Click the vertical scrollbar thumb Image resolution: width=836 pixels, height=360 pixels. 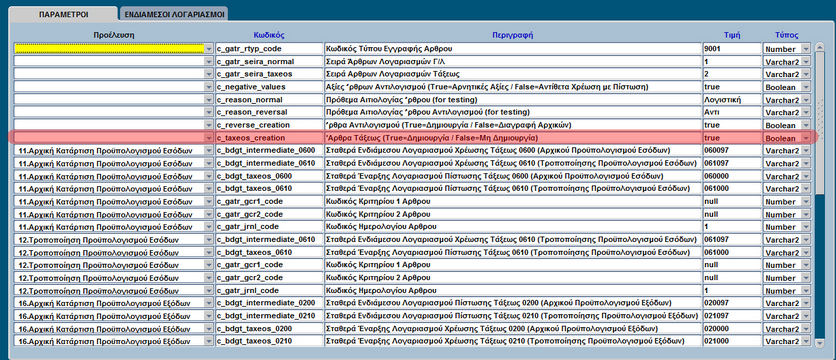pyautogui.click(x=820, y=124)
